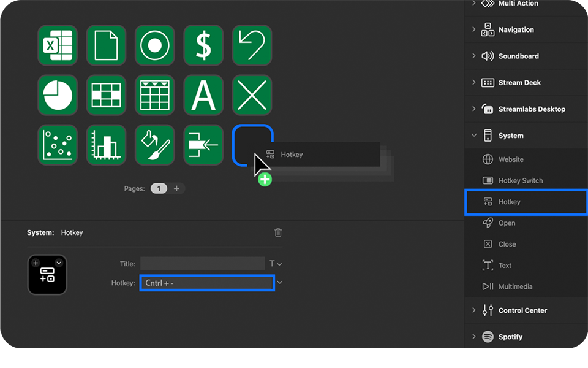
Task: Select the Excel spreadsheet icon
Action: [57, 45]
